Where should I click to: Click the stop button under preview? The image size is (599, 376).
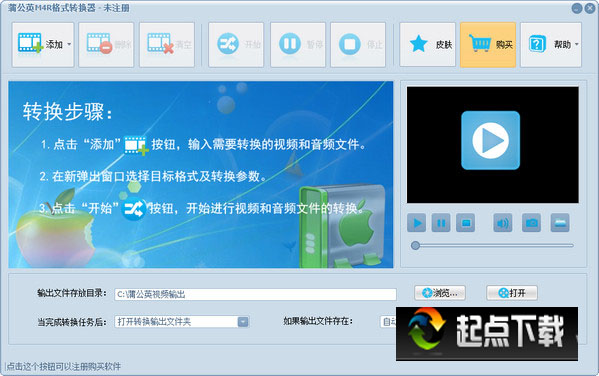pos(466,223)
